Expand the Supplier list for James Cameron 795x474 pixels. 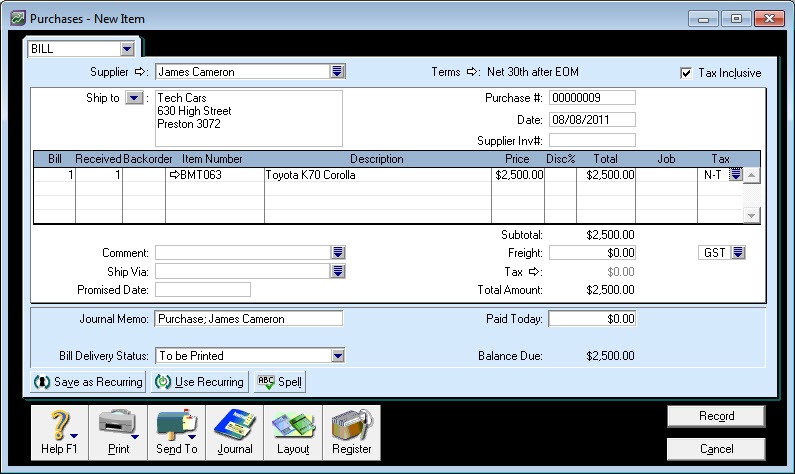point(338,72)
